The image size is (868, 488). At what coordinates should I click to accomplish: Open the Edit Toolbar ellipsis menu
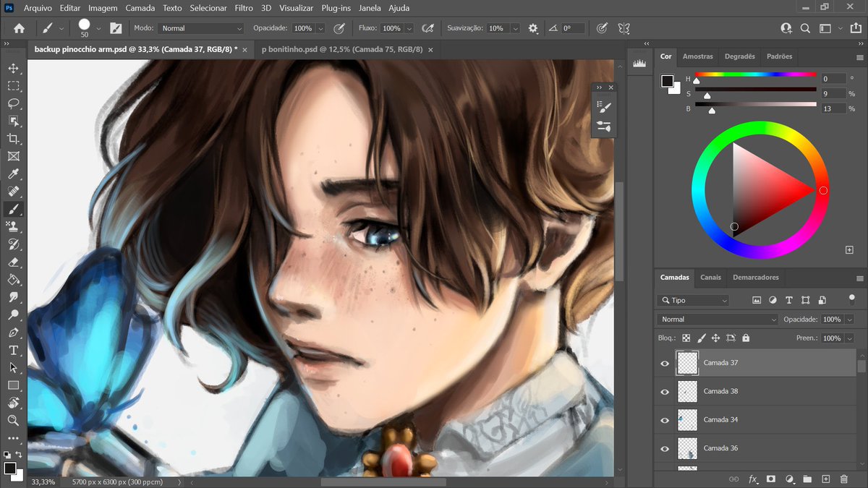coord(13,438)
